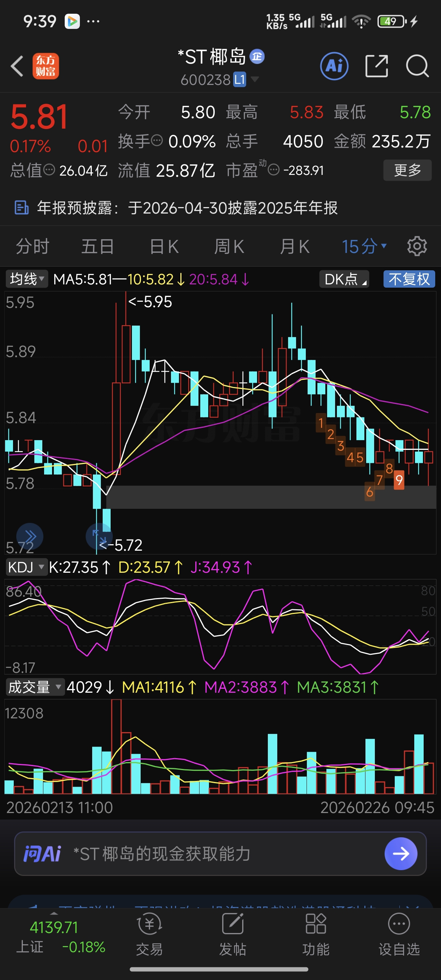The height and width of the screenshot is (980, 441).
Task: Tap the <-5.95 high price marker
Action: (x=150, y=302)
